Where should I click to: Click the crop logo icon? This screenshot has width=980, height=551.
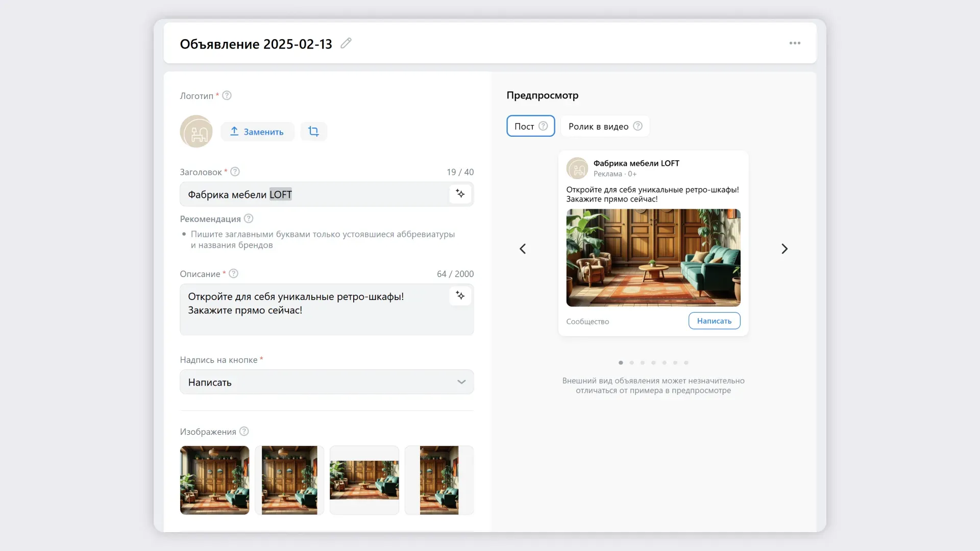(313, 132)
